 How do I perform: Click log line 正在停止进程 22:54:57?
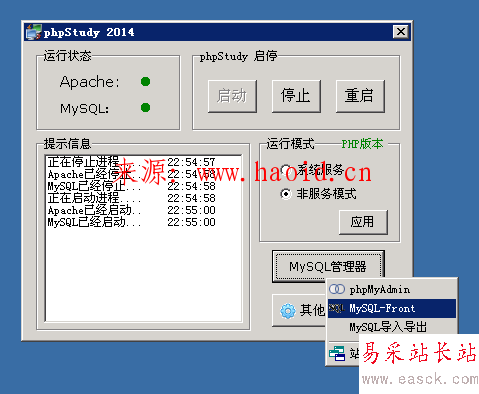131,162
